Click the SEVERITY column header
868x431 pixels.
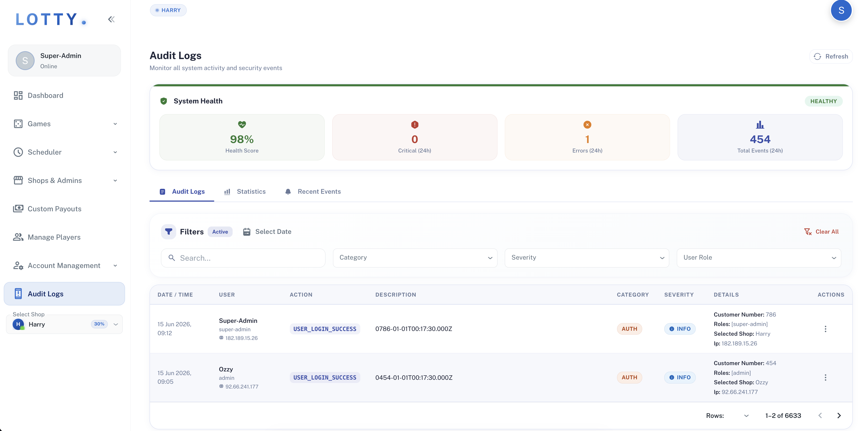679,295
